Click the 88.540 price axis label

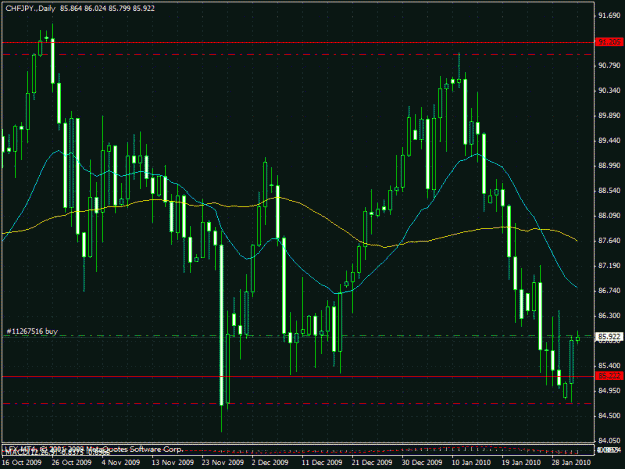pyautogui.click(x=609, y=191)
